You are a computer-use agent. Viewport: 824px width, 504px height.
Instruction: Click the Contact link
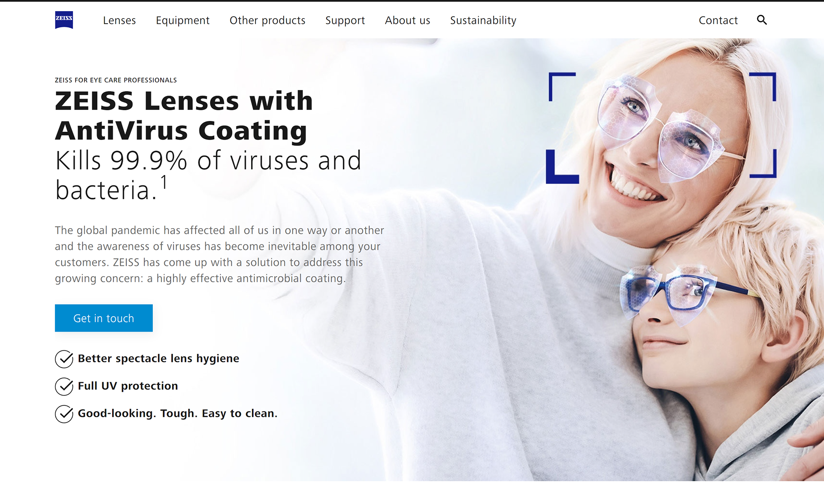point(718,20)
